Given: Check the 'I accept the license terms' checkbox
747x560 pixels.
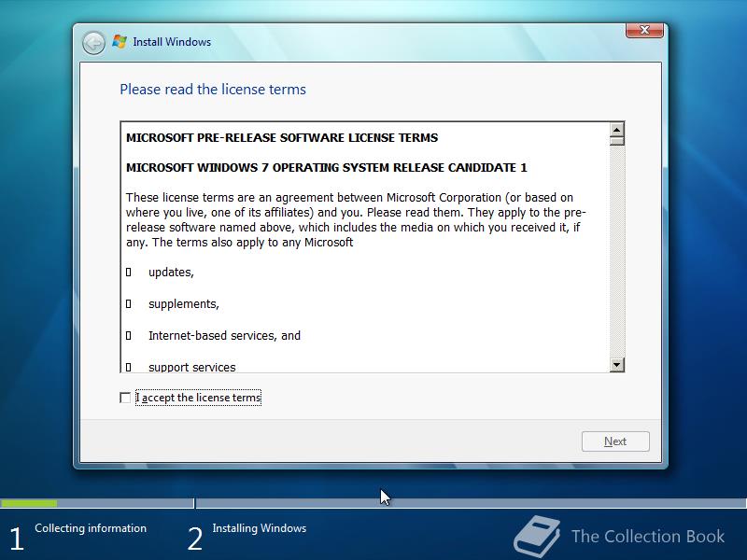Looking at the screenshot, I should 125,398.
